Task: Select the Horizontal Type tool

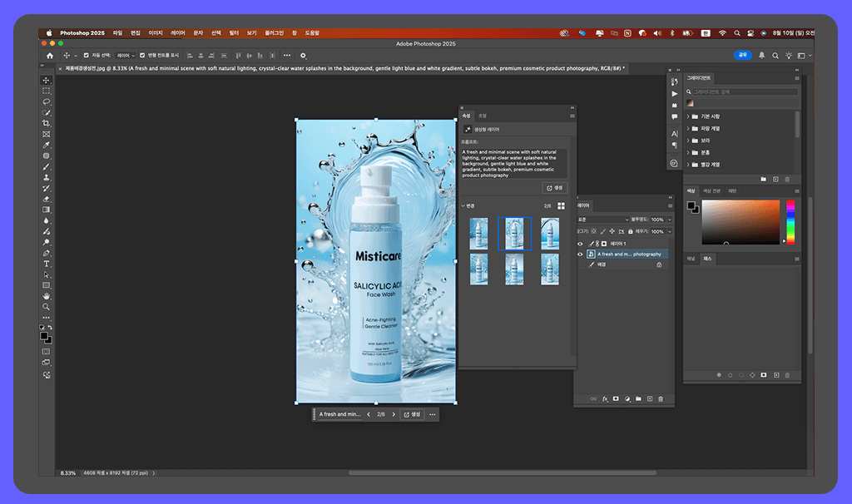Action: [x=47, y=264]
